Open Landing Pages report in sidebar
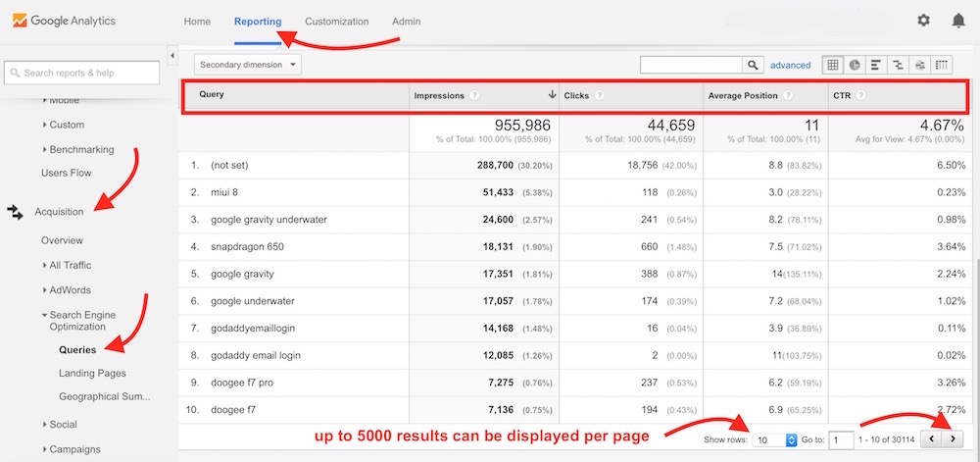Image resolution: width=980 pixels, height=462 pixels. click(92, 373)
